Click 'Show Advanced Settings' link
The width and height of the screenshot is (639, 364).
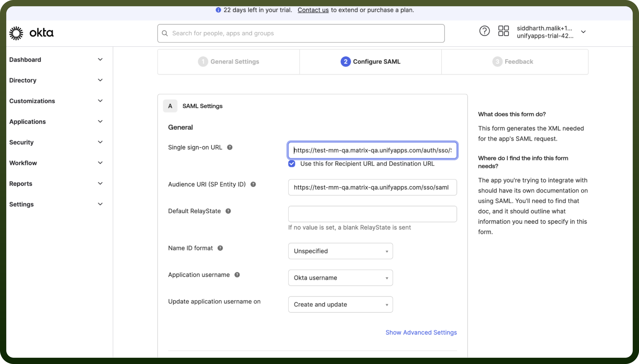421,333
